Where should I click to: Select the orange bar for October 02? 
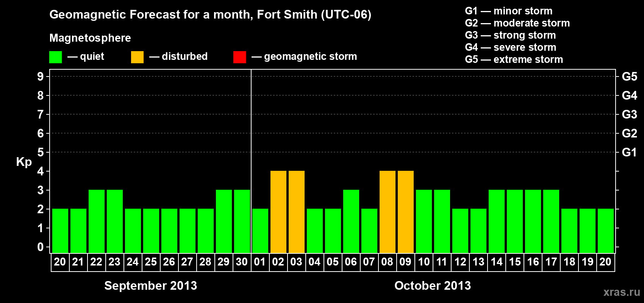click(278, 212)
